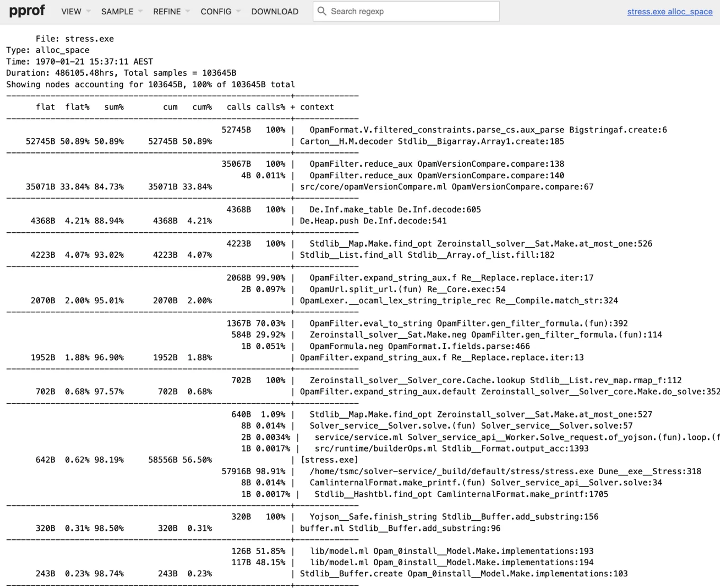The image size is (720, 588).
Task: Click the flat column header
Action: (x=46, y=107)
